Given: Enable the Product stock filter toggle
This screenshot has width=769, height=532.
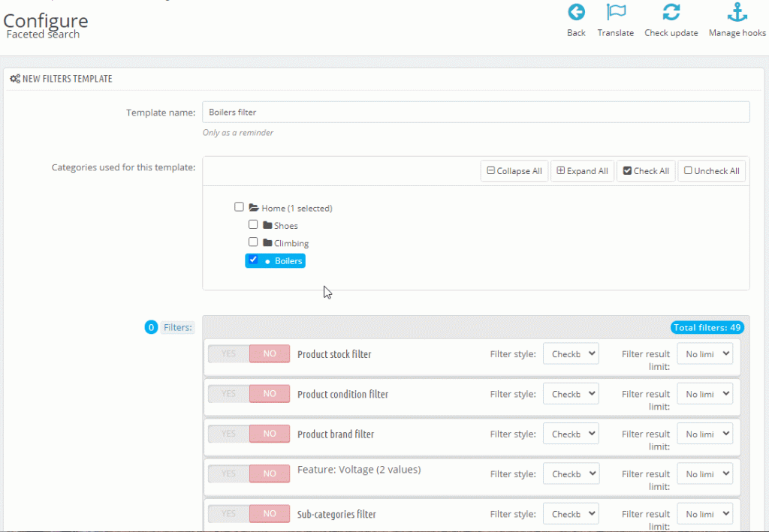Looking at the screenshot, I should [228, 353].
